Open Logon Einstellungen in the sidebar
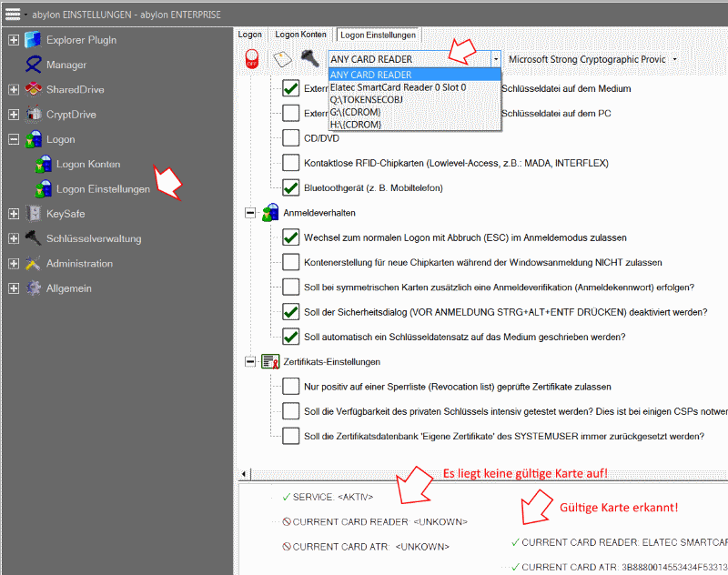The image size is (728, 575). click(x=103, y=189)
